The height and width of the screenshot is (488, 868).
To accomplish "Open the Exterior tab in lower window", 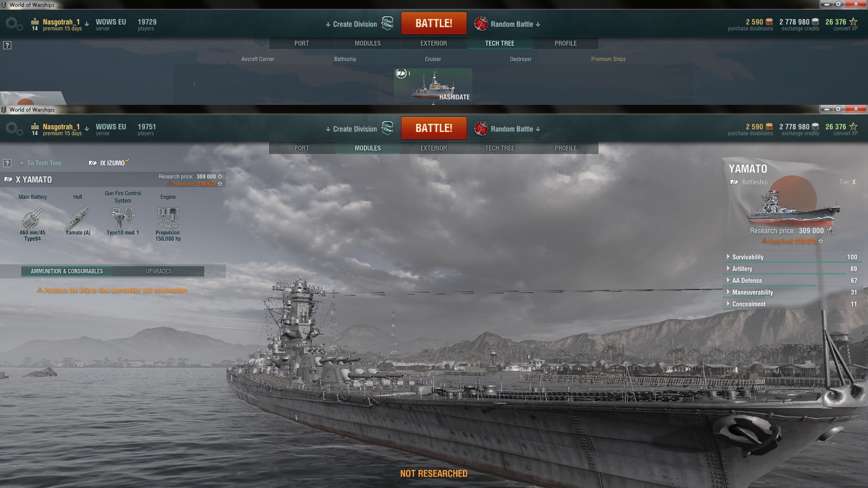I will click(434, 148).
